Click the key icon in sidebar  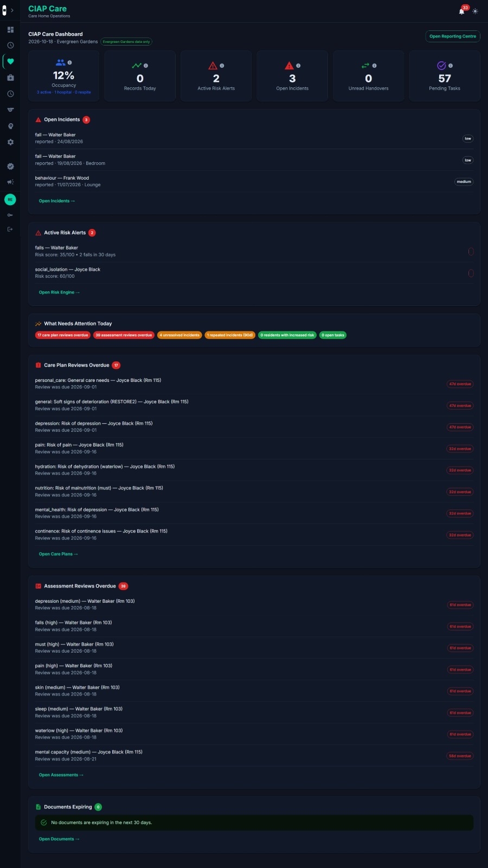point(10,215)
